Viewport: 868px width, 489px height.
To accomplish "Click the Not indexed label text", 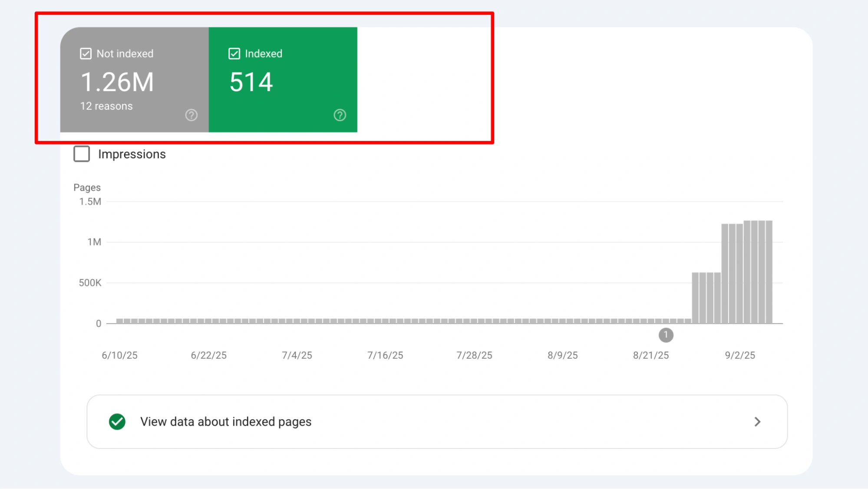I will click(125, 54).
